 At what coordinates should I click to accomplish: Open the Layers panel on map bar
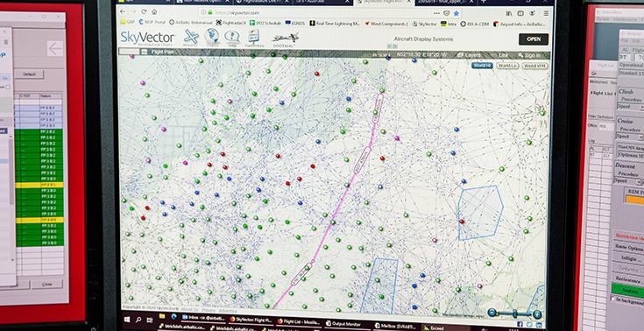[x=470, y=55]
